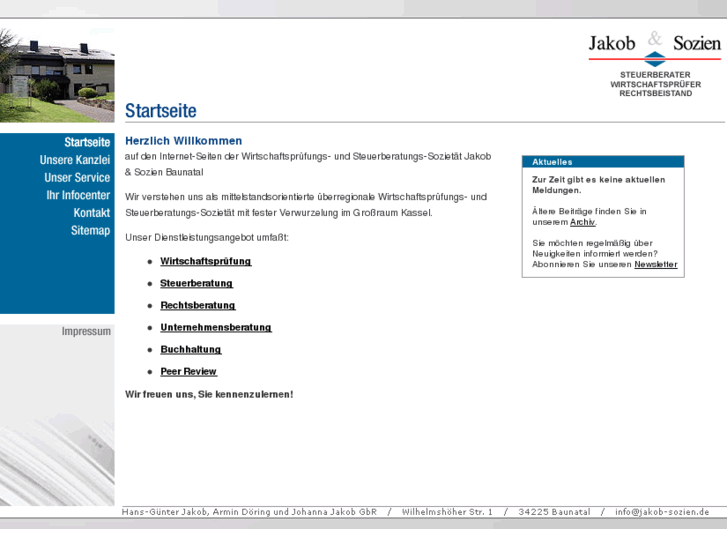View the Sitemap page
Screen dimensions: 727x545
pyautogui.click(x=90, y=230)
